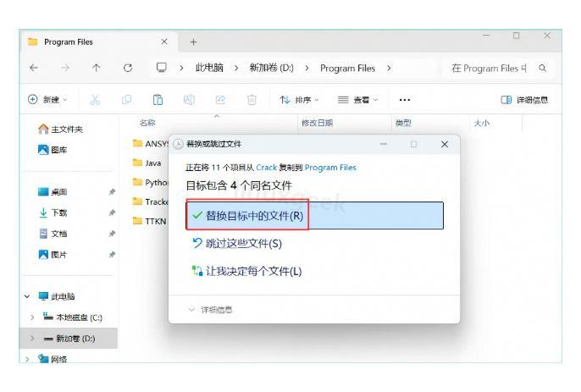Expand 本地磁盘 (C:) tree node
This screenshot has height=392, width=581.
pos(32,317)
